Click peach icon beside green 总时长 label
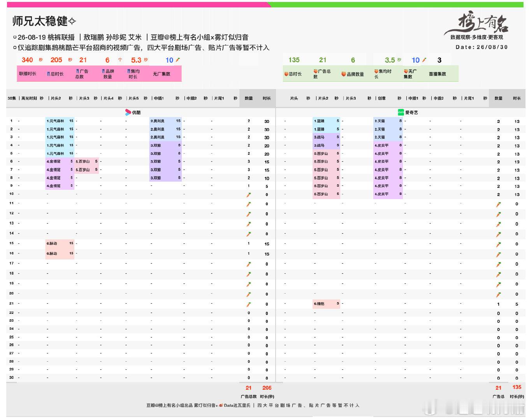529x420 pixels. [286, 74]
